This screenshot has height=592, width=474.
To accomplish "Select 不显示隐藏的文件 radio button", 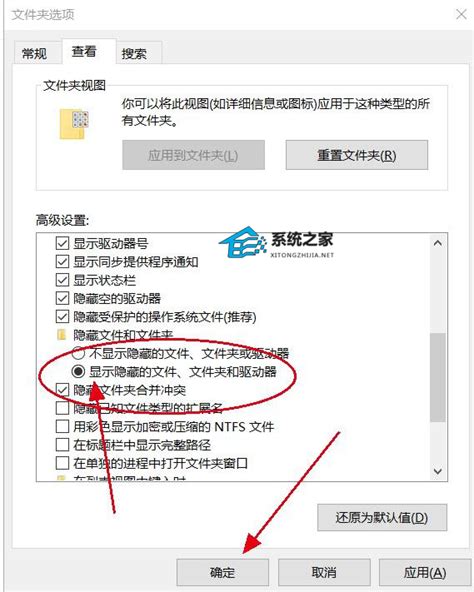I will (x=78, y=353).
